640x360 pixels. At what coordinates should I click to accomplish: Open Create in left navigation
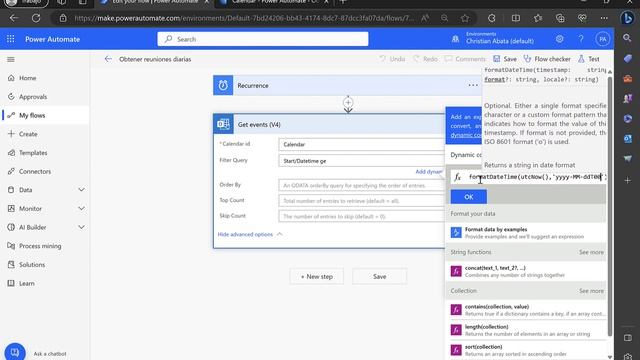point(28,134)
